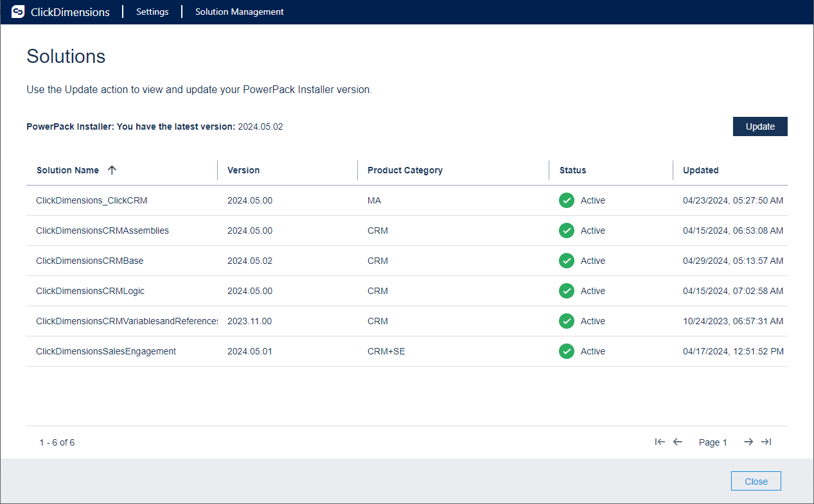Sort by the Status column header
Image resolution: width=814 pixels, height=504 pixels.
point(572,170)
